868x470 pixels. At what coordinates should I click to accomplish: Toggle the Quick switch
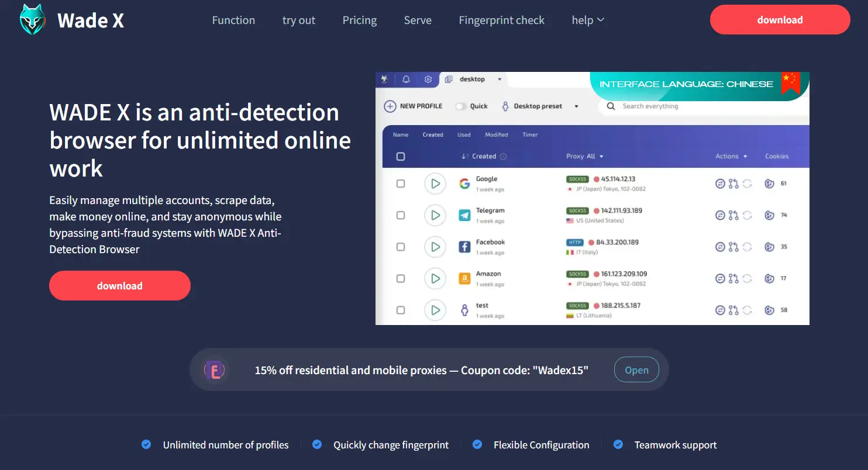[462, 106]
